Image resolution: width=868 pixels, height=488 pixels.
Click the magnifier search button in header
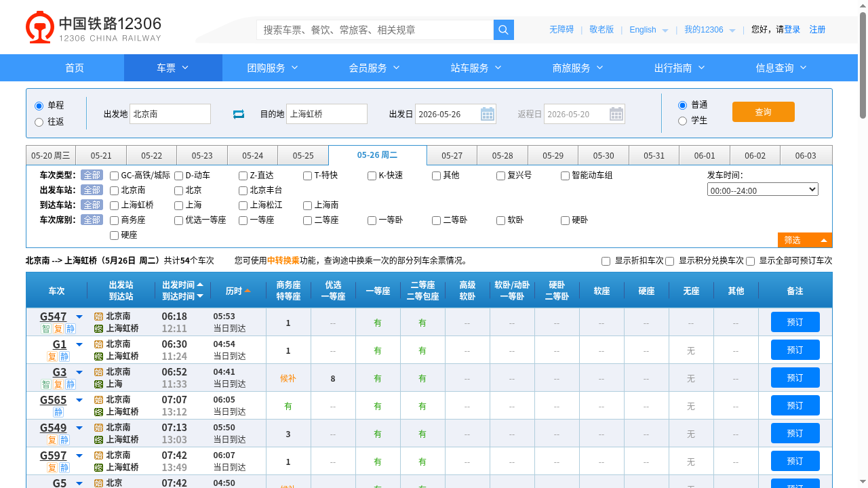pos(504,30)
